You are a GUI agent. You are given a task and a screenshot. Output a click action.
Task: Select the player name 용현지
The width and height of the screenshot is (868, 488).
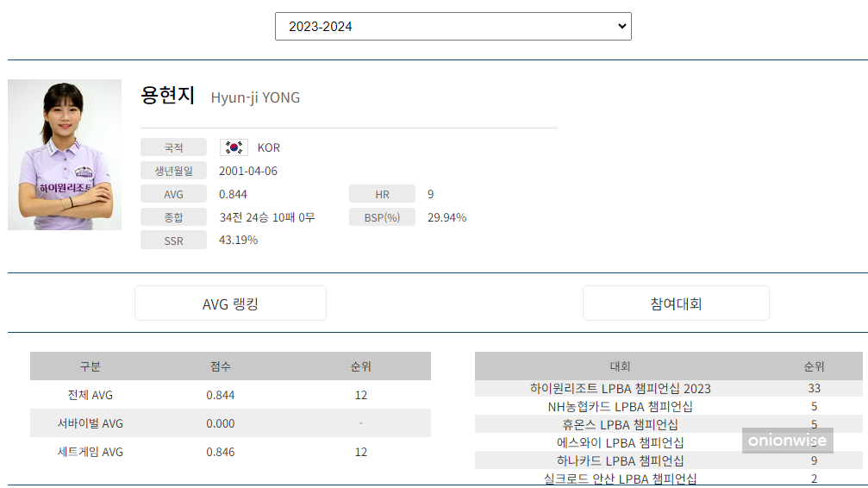click(x=167, y=96)
